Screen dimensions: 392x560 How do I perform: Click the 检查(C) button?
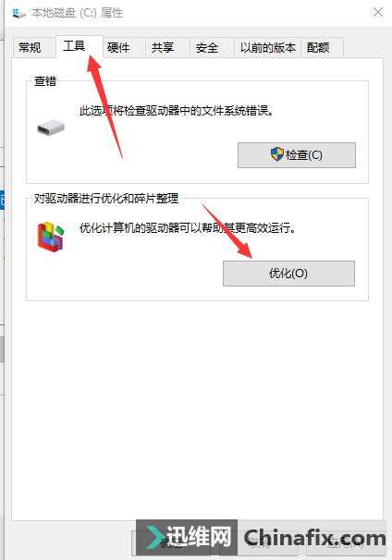click(297, 155)
